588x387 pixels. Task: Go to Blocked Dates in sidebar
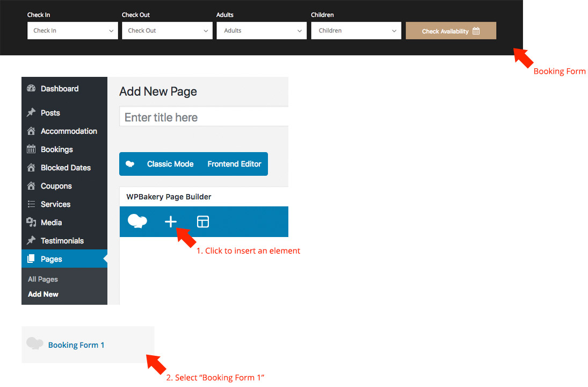tap(66, 168)
